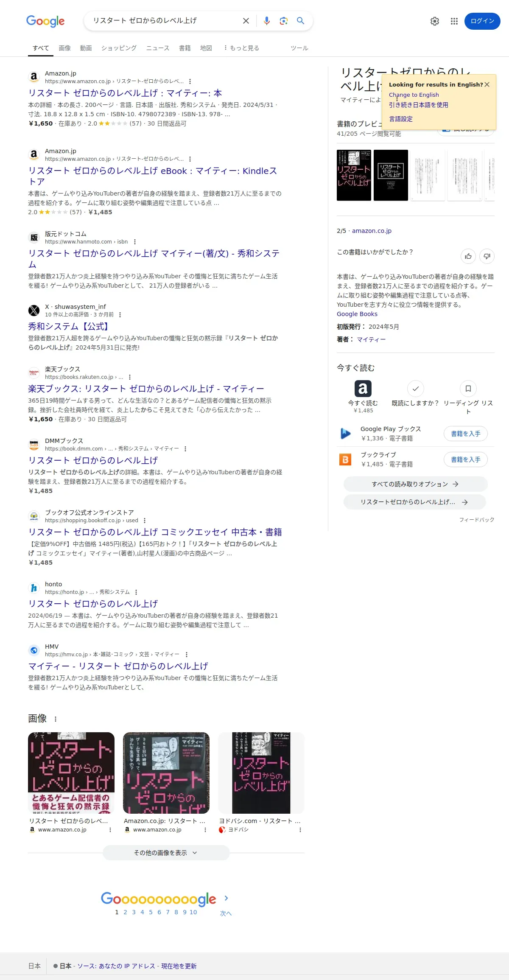509x980 pixels.
Task: Open the 地図 tab
Action: click(206, 48)
